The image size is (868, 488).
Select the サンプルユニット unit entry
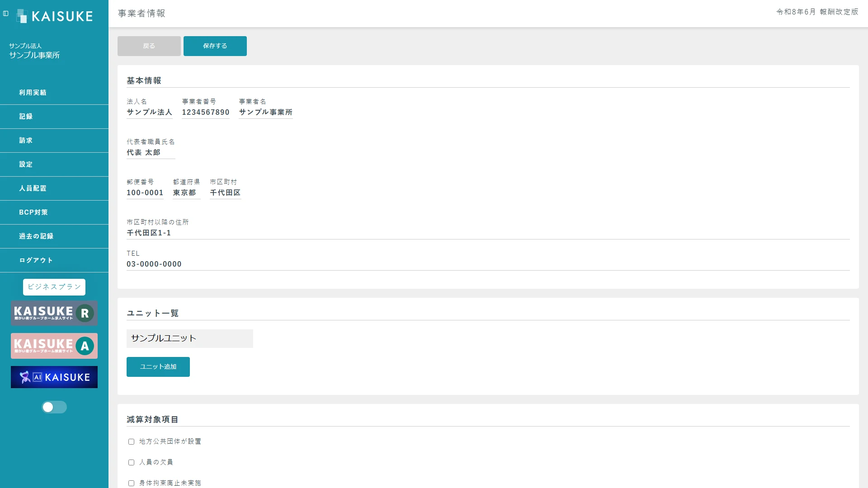click(x=190, y=338)
